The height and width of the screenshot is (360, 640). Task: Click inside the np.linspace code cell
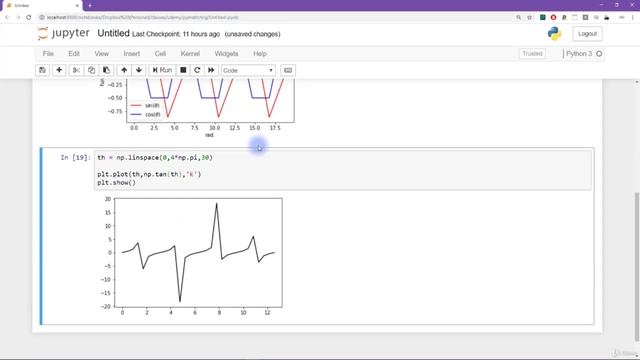click(x=342, y=170)
